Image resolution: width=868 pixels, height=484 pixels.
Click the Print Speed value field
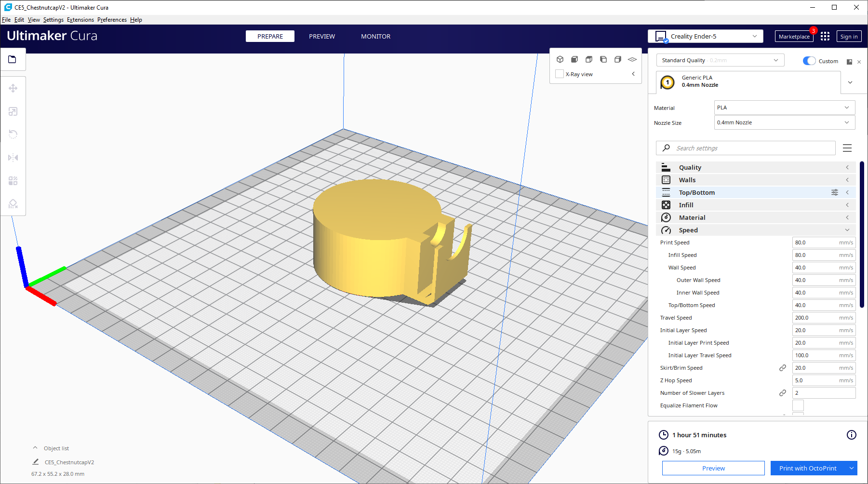click(x=824, y=242)
